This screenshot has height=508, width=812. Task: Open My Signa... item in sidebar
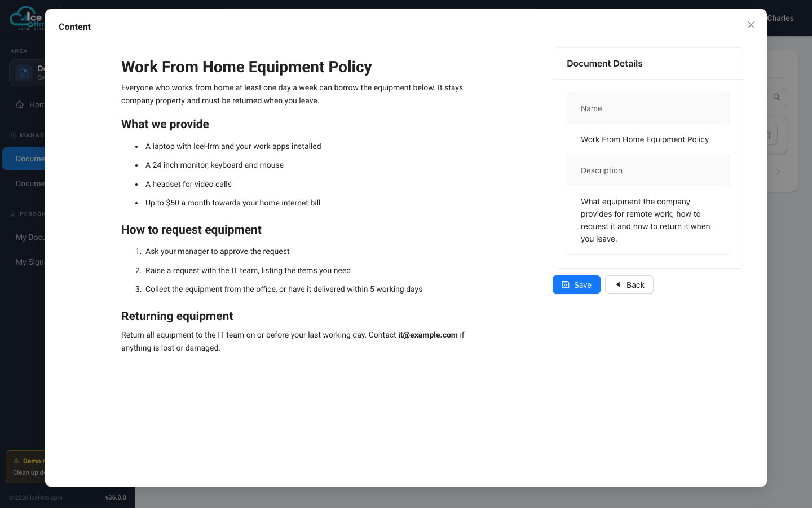pyautogui.click(x=30, y=262)
